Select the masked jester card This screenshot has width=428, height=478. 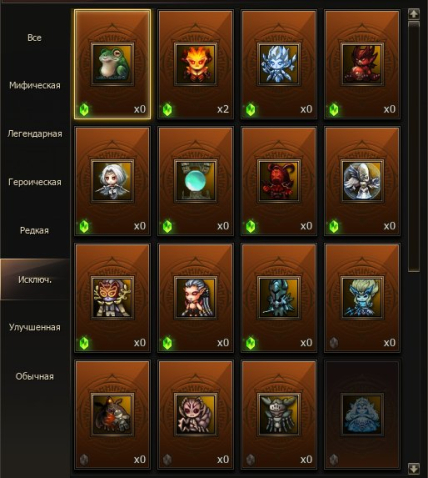point(112,298)
